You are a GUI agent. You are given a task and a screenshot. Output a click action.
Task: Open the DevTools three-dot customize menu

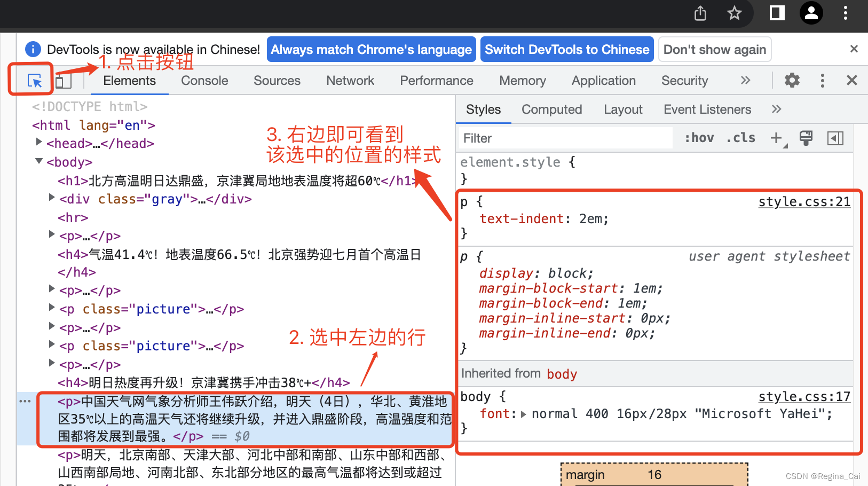(822, 81)
